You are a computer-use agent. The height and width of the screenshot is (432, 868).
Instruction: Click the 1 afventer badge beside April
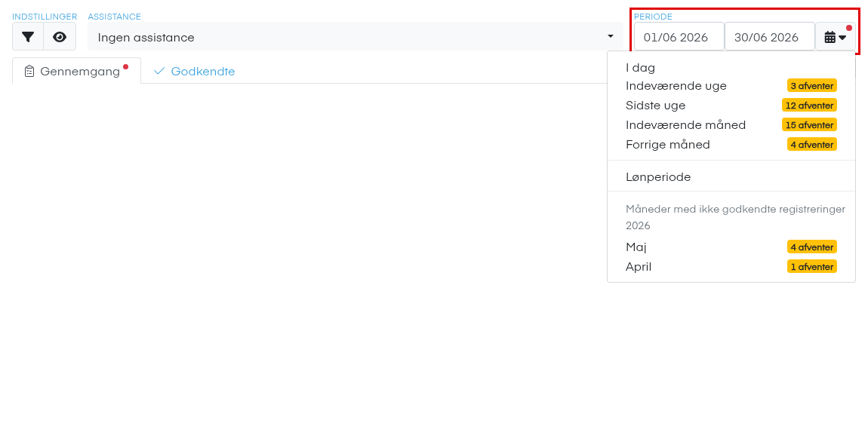[x=812, y=267]
